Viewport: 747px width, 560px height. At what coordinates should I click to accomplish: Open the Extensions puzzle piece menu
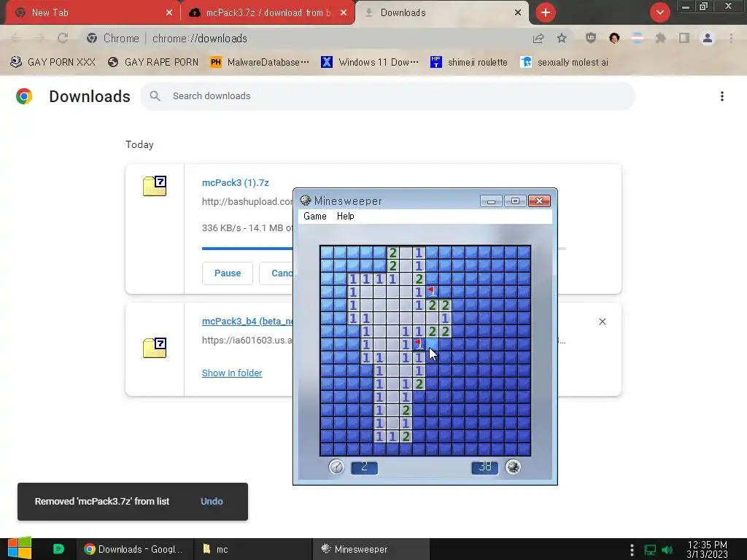pyautogui.click(x=661, y=38)
